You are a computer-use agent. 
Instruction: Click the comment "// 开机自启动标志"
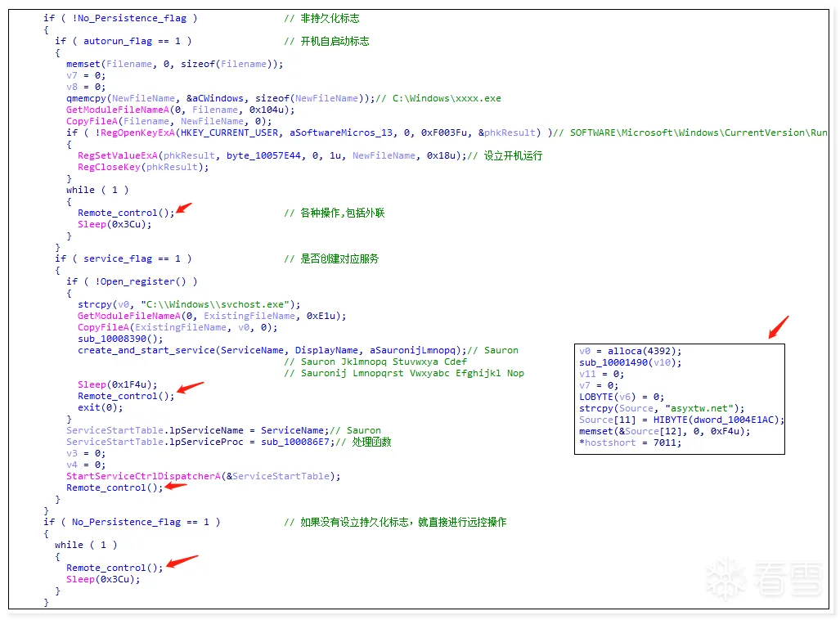tap(326, 41)
